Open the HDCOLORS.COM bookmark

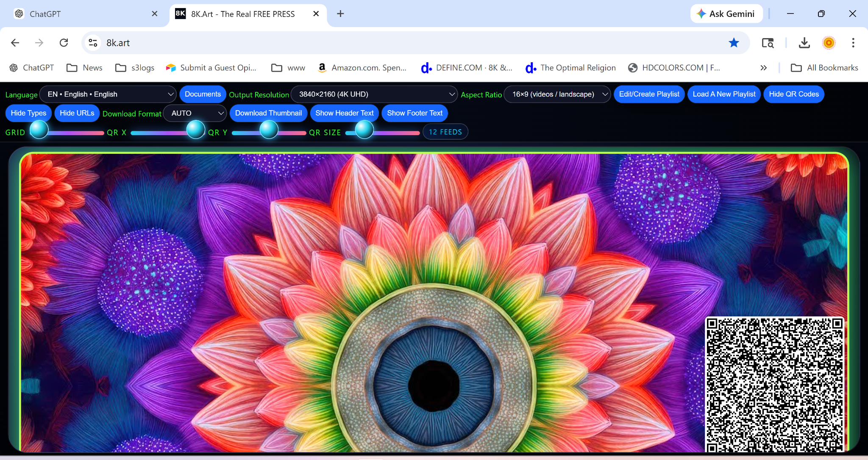pos(674,68)
